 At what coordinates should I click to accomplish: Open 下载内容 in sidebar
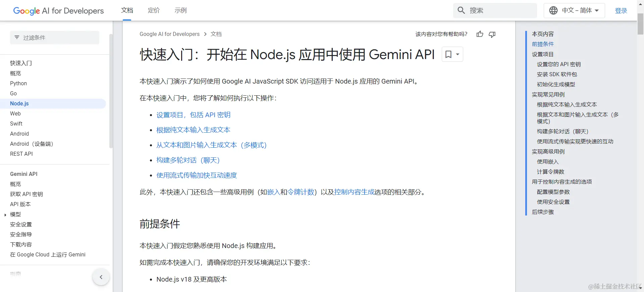(21, 244)
